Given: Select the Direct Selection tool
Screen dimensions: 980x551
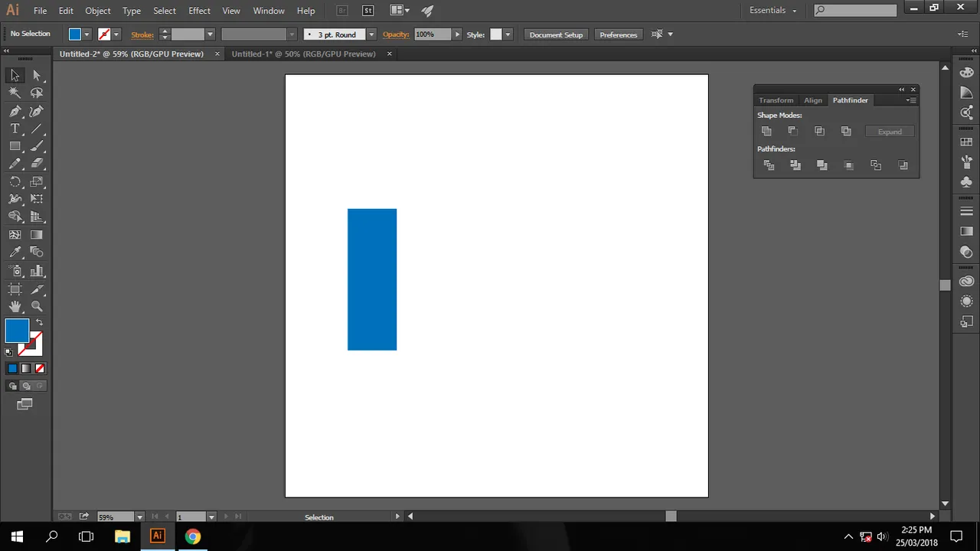Looking at the screenshot, I should 37,75.
